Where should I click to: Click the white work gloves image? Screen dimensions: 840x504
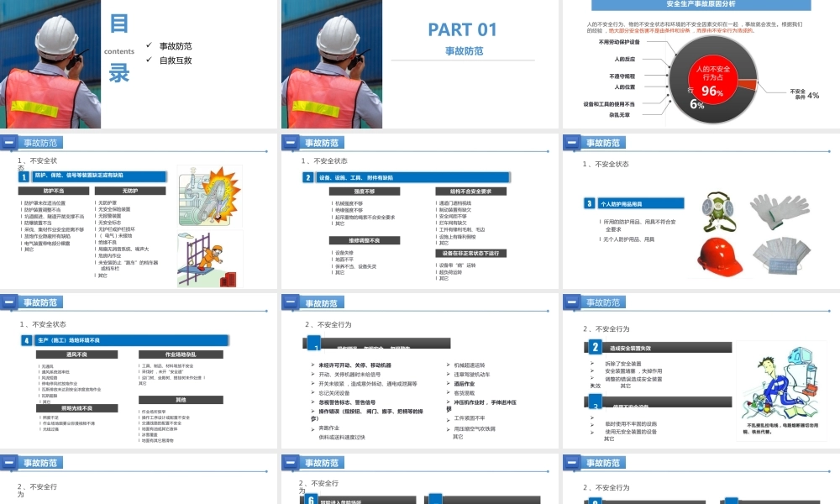click(x=780, y=211)
